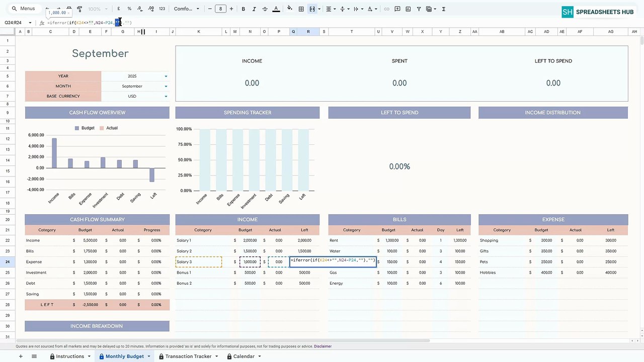
Task: Click the font size 8 field
Action: tap(220, 9)
